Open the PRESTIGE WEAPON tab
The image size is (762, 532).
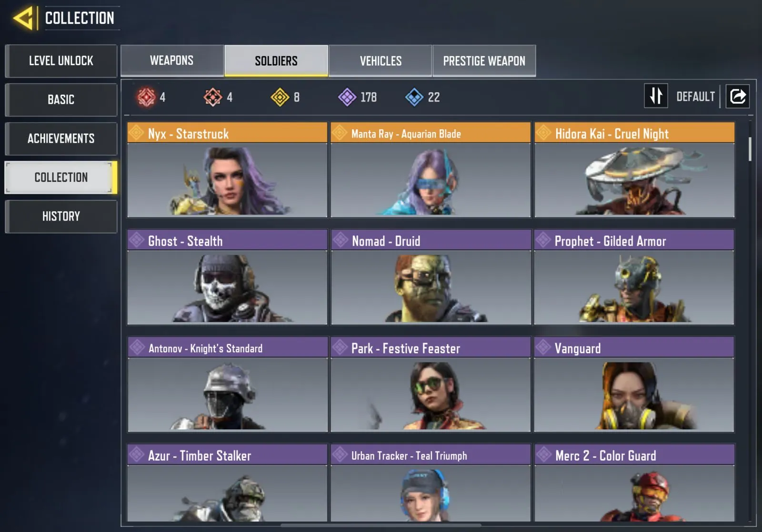[484, 61]
